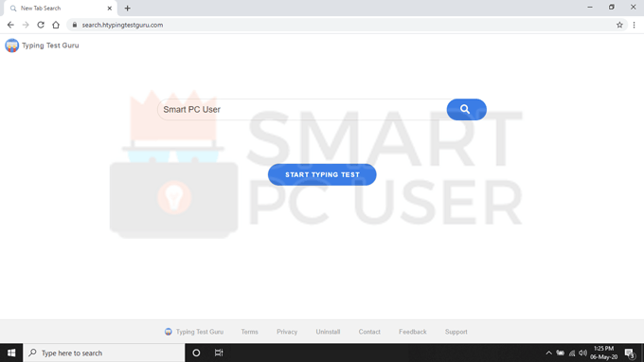Viewport: 644px width, 362px height.
Task: Open the Windows Start menu
Action: (x=11, y=353)
